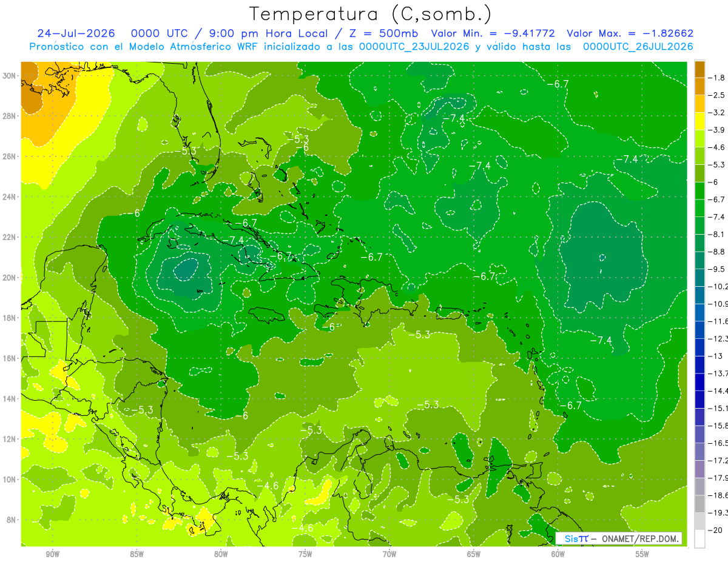Click the 10N latitude axis label
The image size is (728, 562).
[x=10, y=480]
